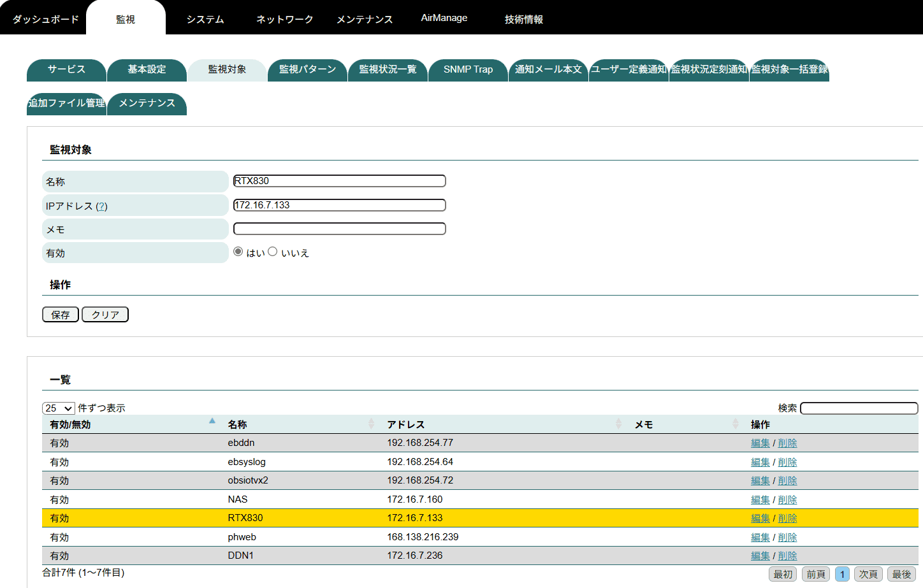Open the ダッシュボード top menu

coord(46,19)
